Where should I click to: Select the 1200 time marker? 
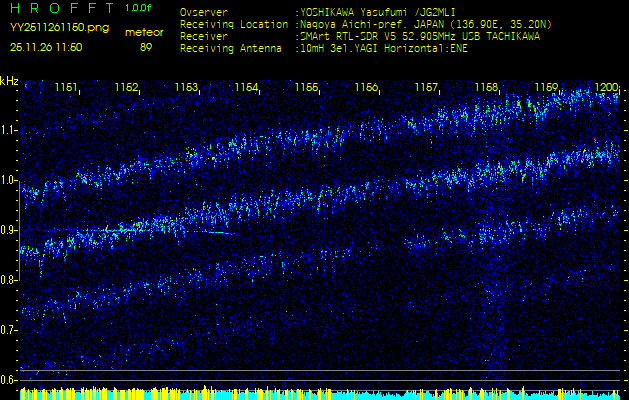click(606, 88)
